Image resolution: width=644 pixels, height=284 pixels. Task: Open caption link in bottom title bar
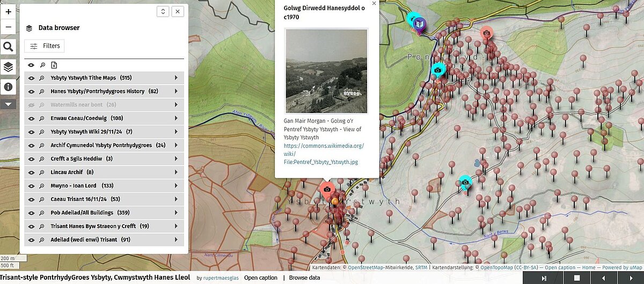[261, 278]
